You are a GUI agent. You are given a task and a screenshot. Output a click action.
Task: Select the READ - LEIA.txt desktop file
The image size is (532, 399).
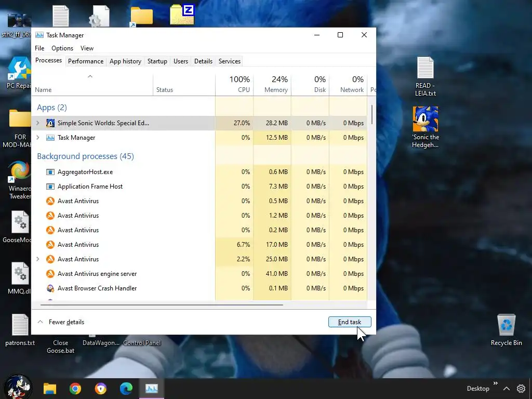coord(425,77)
